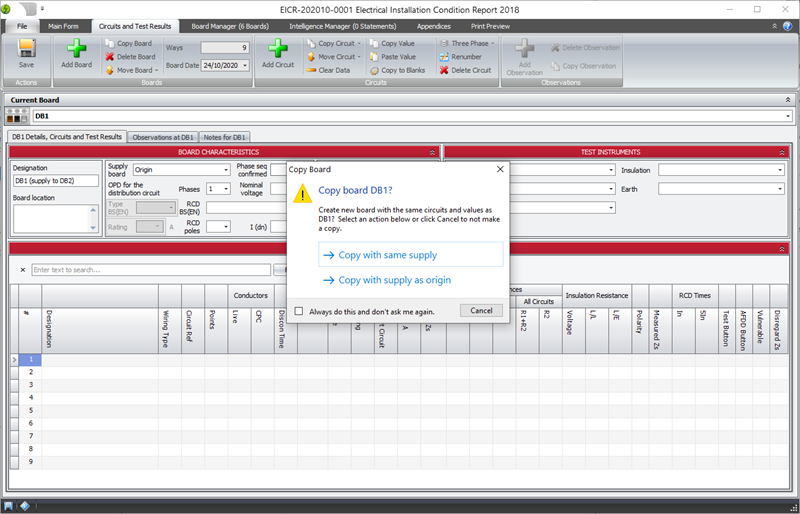Open the Intelligence Manager tab
This screenshot has height=514, width=800.
point(343,26)
